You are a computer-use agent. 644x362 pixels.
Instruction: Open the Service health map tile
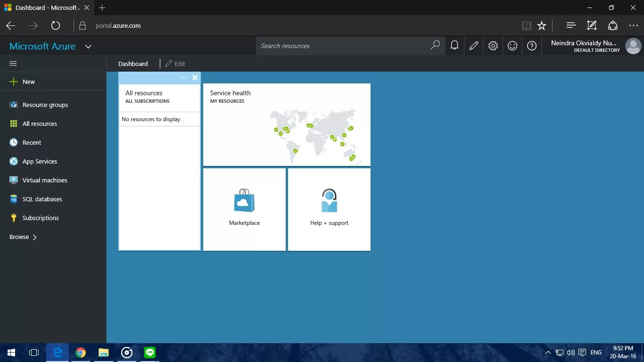point(287,124)
